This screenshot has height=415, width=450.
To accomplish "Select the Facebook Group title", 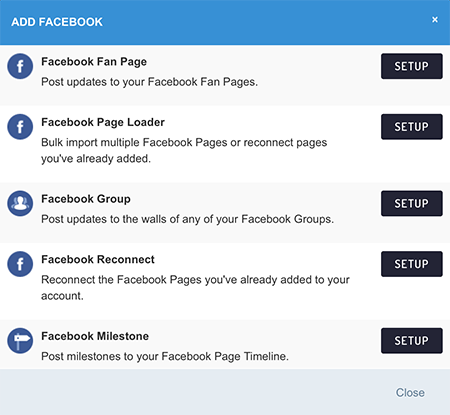I will point(86,199).
